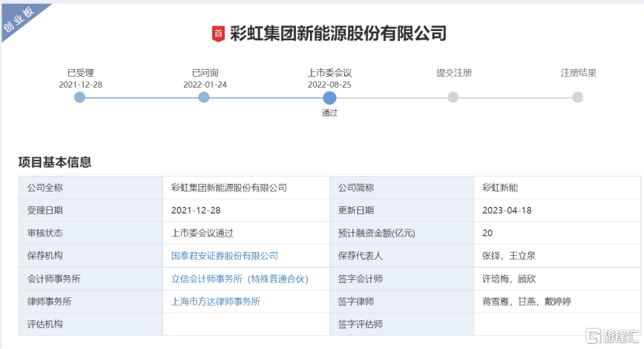This screenshot has height=349, width=644.
Task: Click the 2023-04-18 value cell
Action: (x=557, y=210)
